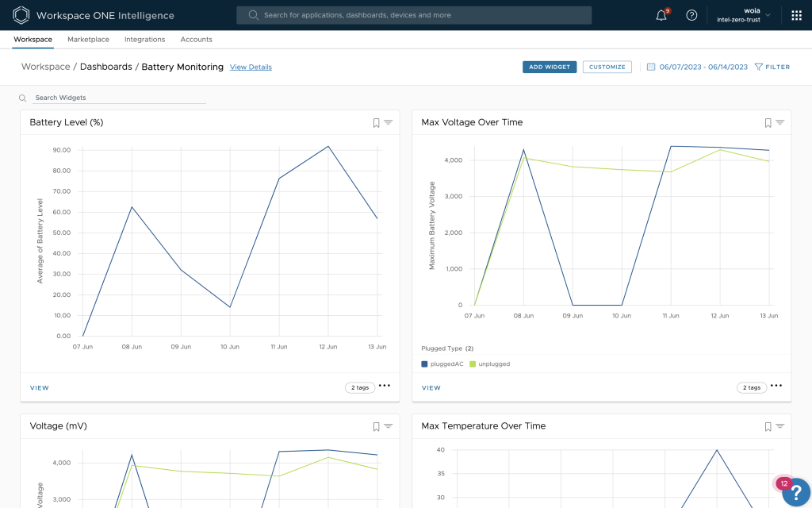Open more options on Battery Level widget
Image resolution: width=812 pixels, height=508 pixels.
coord(385,387)
